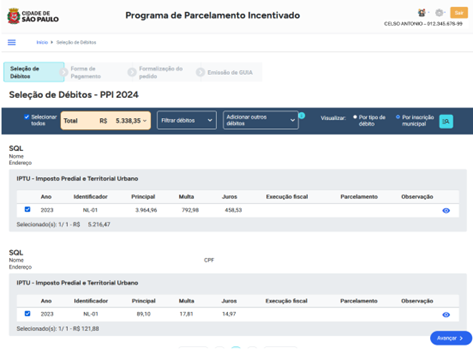This screenshot has width=473, height=360.
Task: Toggle the Selecionar todos checkbox
Action: (27, 117)
